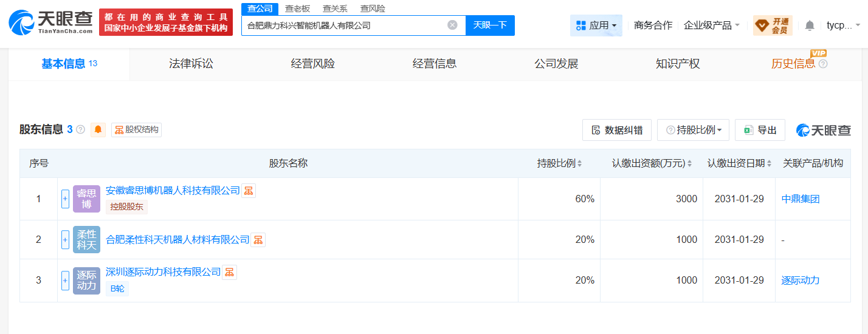Switch to the 知识产权 tab
Image resolution: width=868 pixels, height=334 pixels.
[678, 64]
